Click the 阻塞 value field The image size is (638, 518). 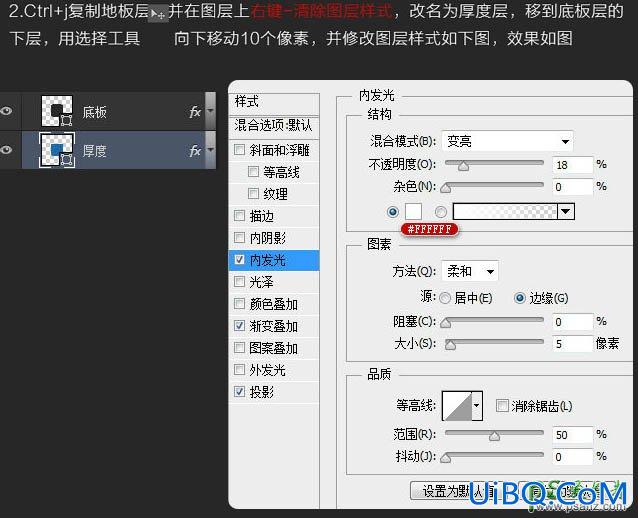click(x=572, y=322)
